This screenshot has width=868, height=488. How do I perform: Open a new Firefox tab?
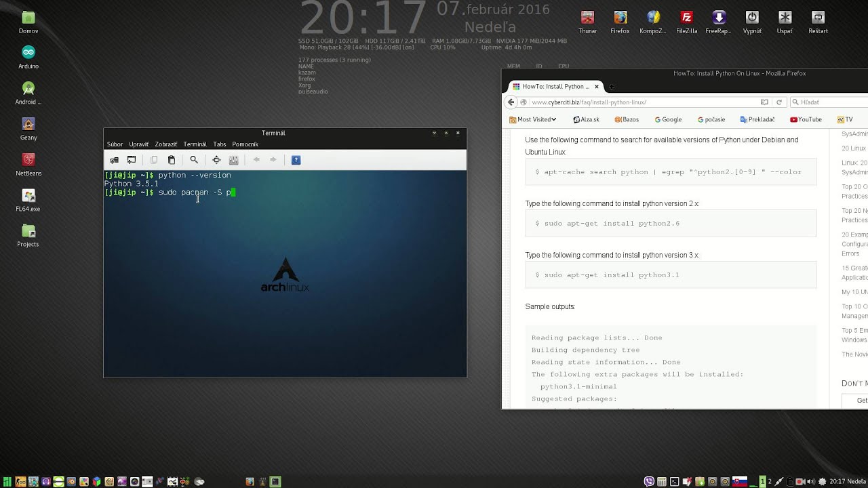(x=612, y=87)
